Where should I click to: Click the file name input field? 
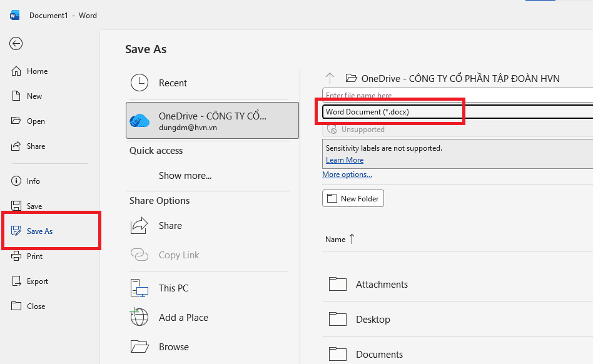pyautogui.click(x=458, y=95)
